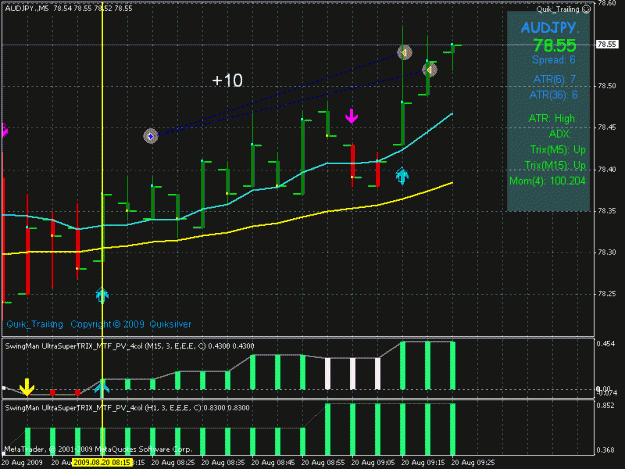
Task: Click the ATR: High status text
Action: click(x=552, y=118)
